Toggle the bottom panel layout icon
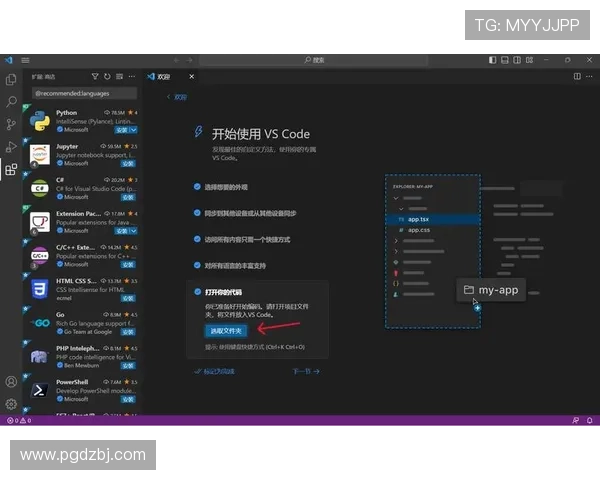The height and width of the screenshot is (480, 600). click(x=505, y=60)
